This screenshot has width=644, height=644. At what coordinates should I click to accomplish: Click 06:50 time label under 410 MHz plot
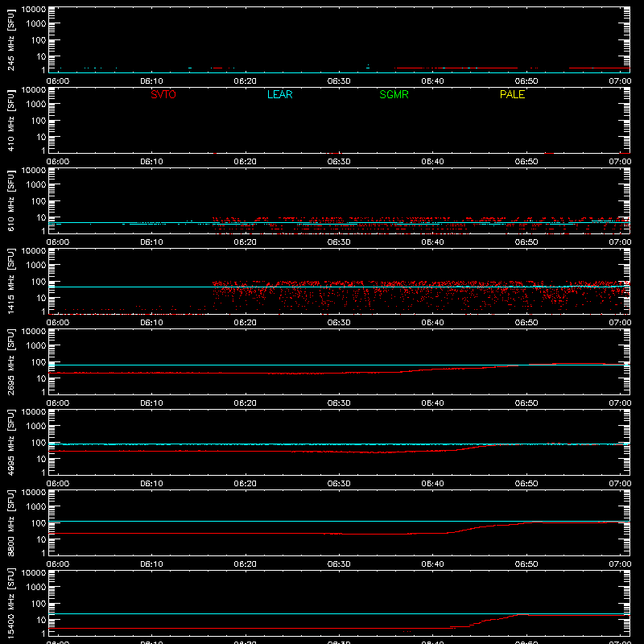point(526,162)
